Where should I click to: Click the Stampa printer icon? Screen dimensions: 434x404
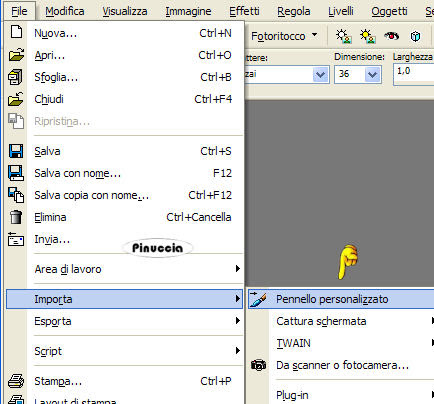click(16, 381)
